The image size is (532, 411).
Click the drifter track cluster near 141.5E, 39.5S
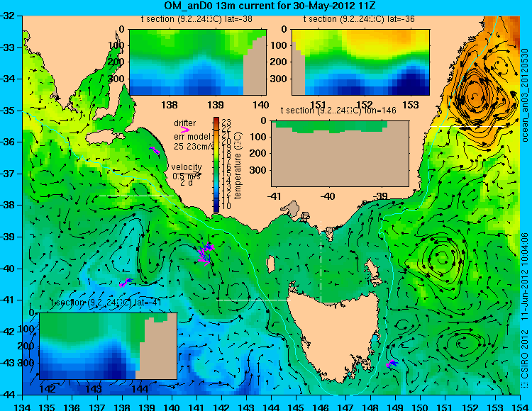tap(205, 253)
